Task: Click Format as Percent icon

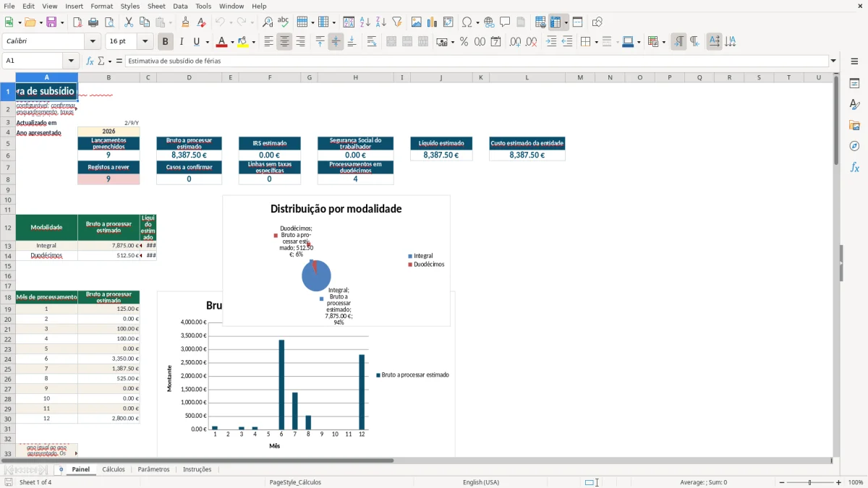Action: tap(464, 42)
